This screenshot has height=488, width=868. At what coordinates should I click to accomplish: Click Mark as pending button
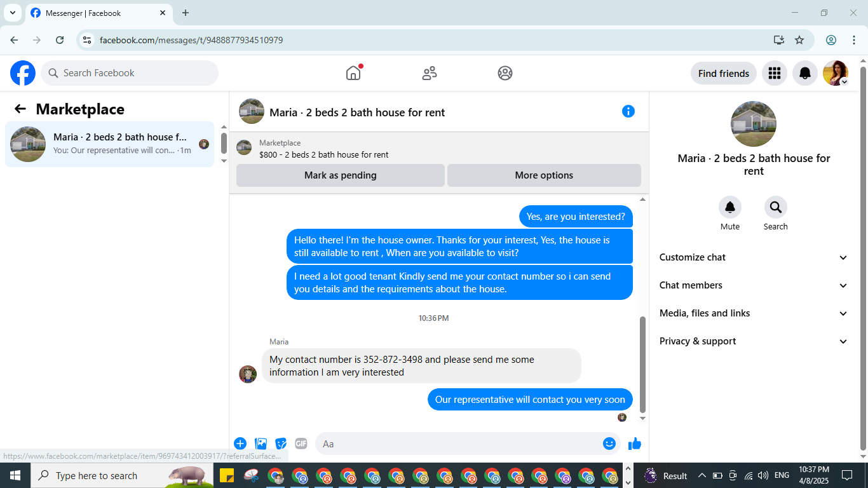(x=341, y=175)
